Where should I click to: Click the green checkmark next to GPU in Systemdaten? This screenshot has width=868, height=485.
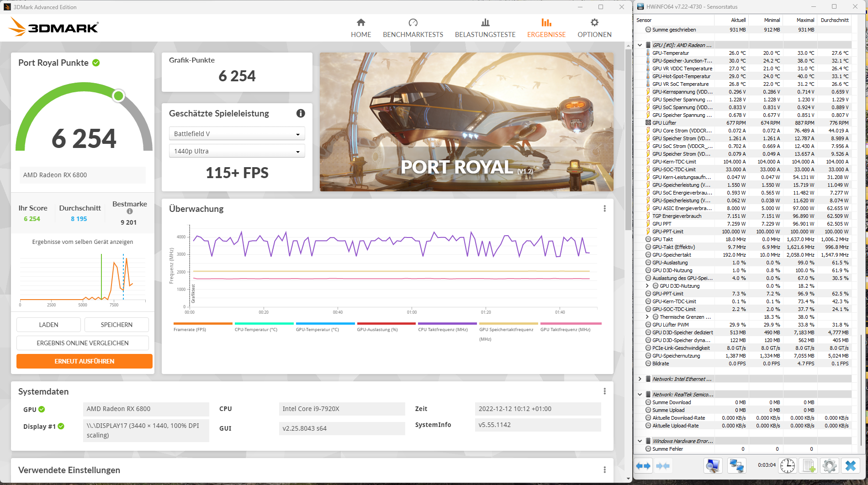click(x=42, y=409)
